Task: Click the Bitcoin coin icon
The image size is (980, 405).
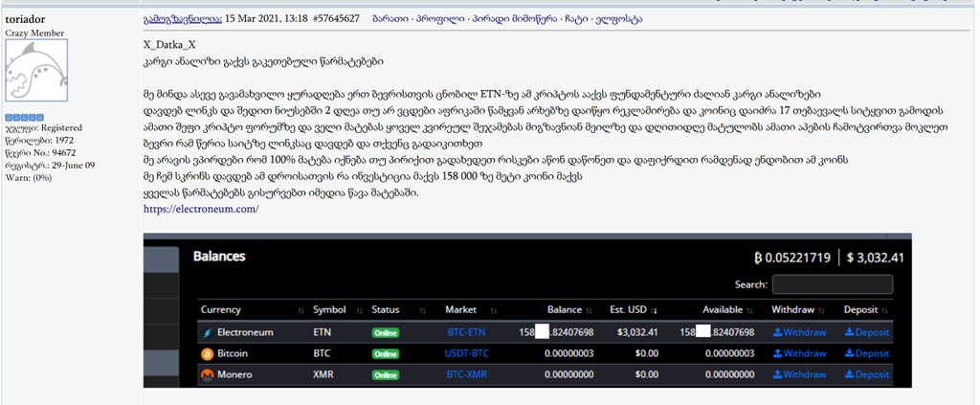Action: (208, 353)
